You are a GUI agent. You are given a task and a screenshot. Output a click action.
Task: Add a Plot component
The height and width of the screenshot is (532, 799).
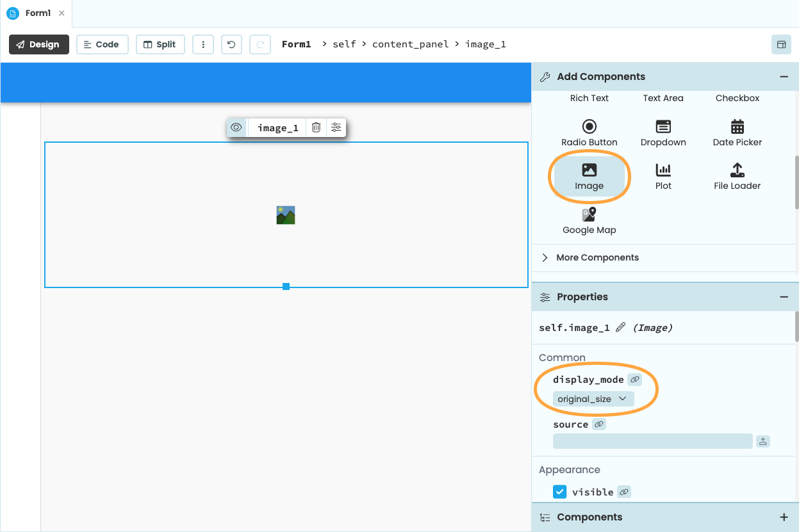(663, 176)
